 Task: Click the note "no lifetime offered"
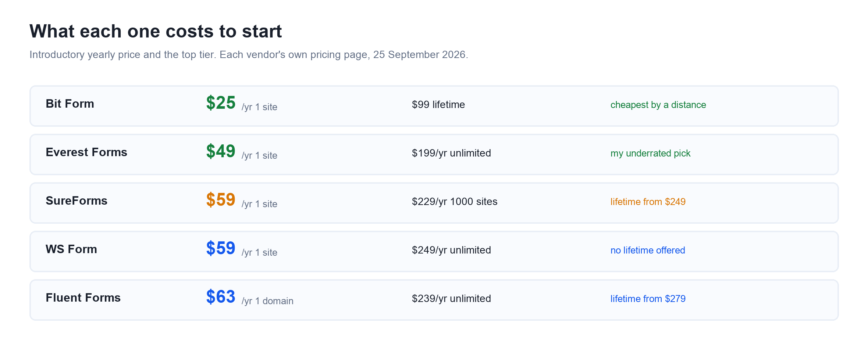pyautogui.click(x=648, y=250)
